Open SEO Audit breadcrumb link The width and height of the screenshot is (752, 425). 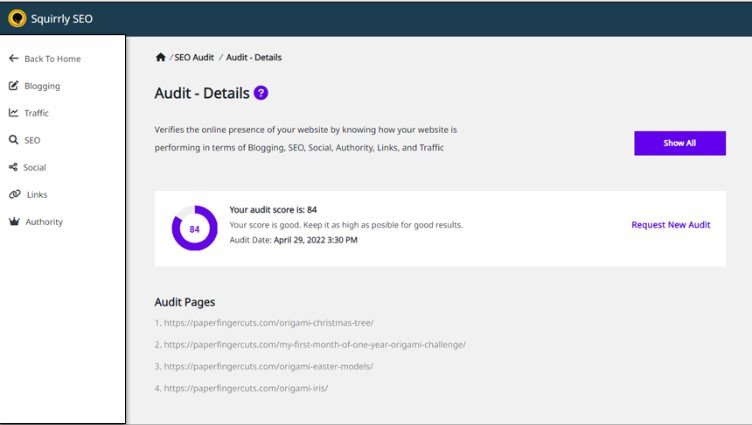[194, 58]
